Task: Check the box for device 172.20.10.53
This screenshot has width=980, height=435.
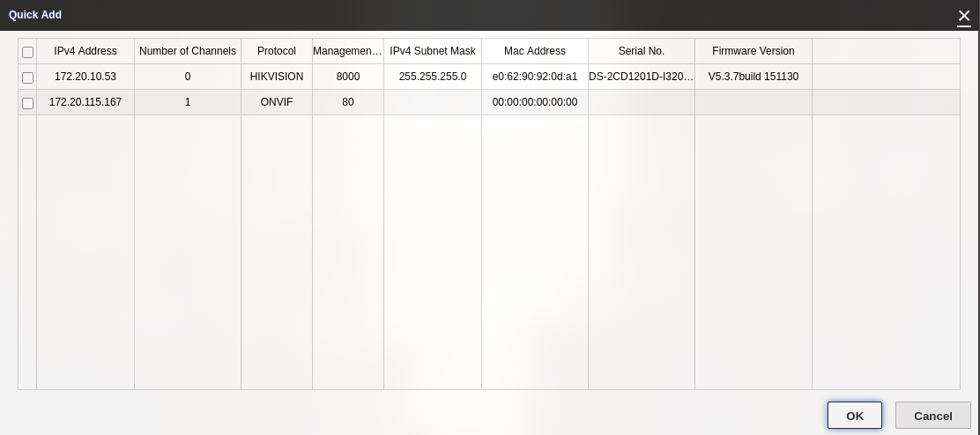Action: (27, 77)
